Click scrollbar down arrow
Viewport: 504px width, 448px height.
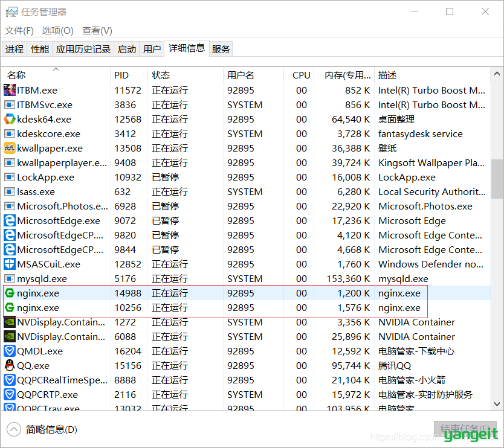pyautogui.click(x=497, y=404)
